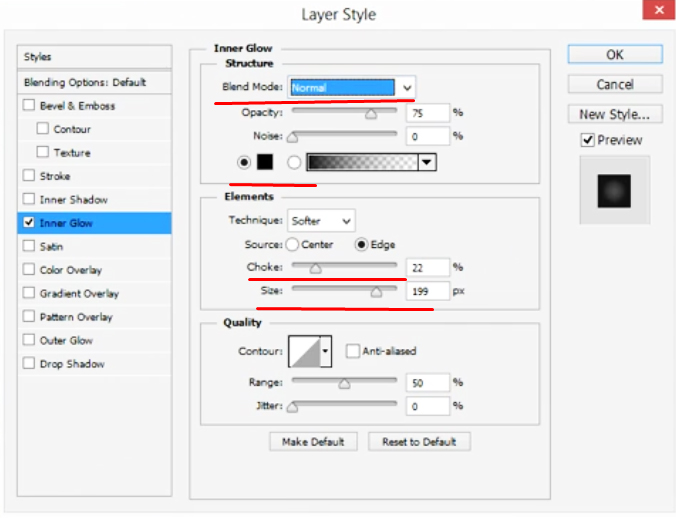The image size is (676, 518).
Task: Click the Contour curve thumbnail
Action: pos(304,351)
